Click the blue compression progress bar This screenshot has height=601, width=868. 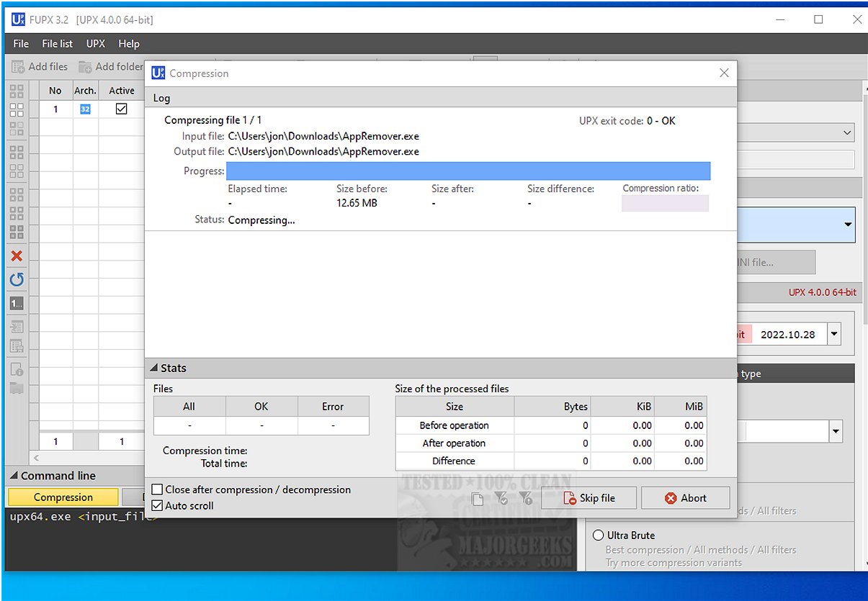click(x=468, y=171)
